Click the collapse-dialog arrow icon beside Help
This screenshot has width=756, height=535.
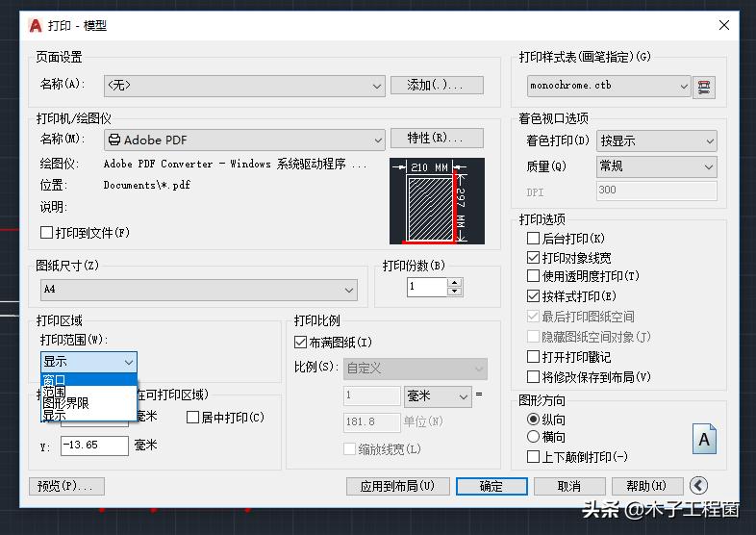click(x=698, y=485)
